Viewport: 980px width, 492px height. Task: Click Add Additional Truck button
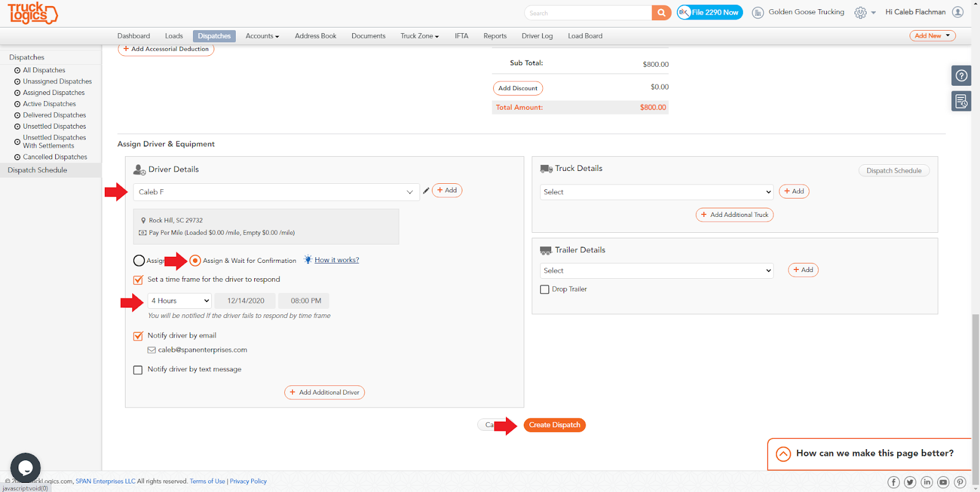[x=734, y=214]
